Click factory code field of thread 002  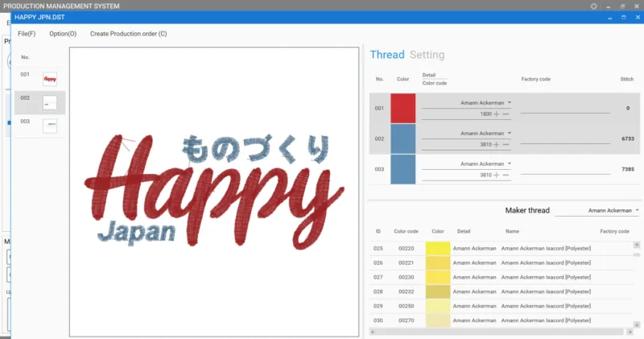point(565,138)
